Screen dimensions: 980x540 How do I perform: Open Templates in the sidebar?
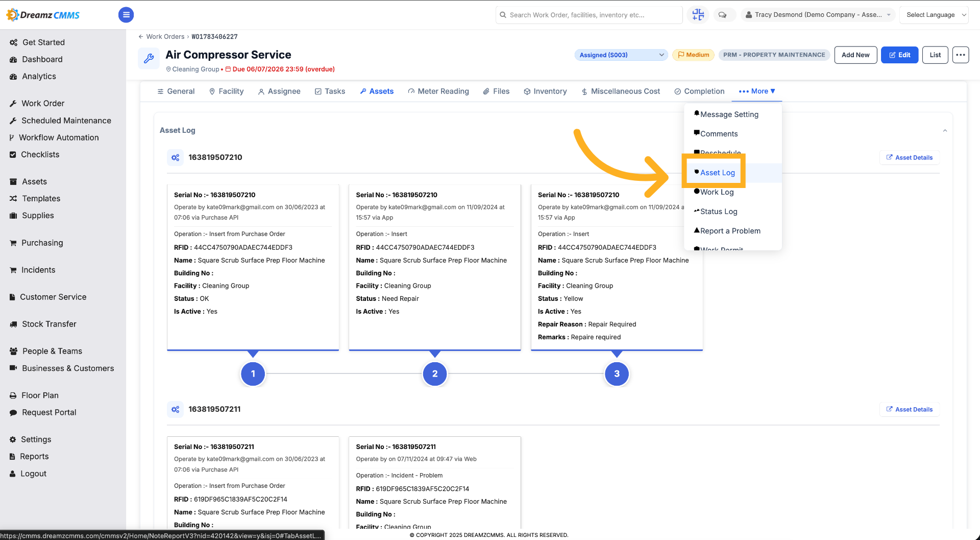pyautogui.click(x=41, y=198)
